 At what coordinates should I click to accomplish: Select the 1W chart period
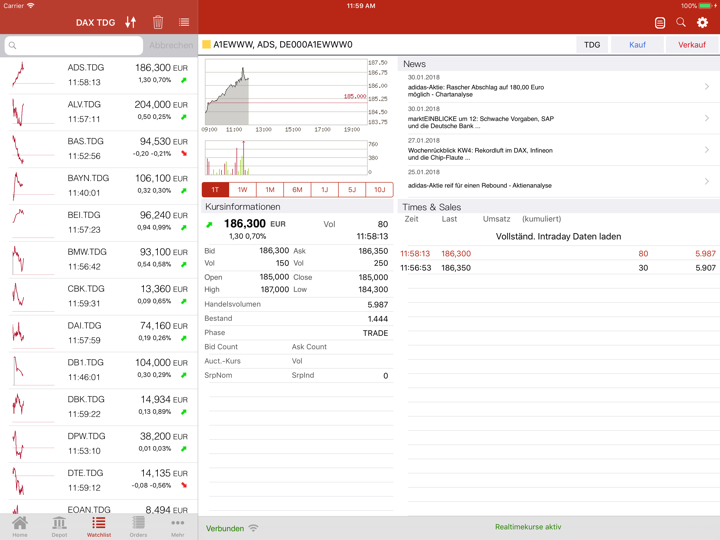click(242, 189)
